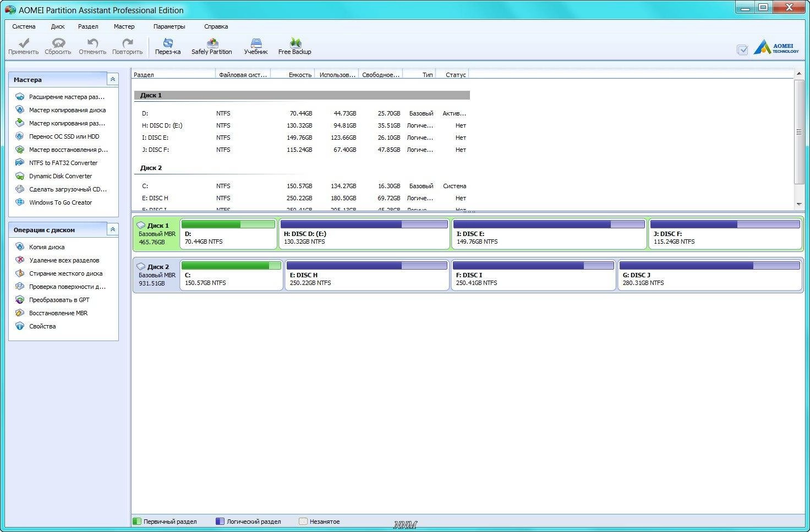Viewport: 810px width, 532px height.
Task: Open the Система menu
Action: coord(24,26)
